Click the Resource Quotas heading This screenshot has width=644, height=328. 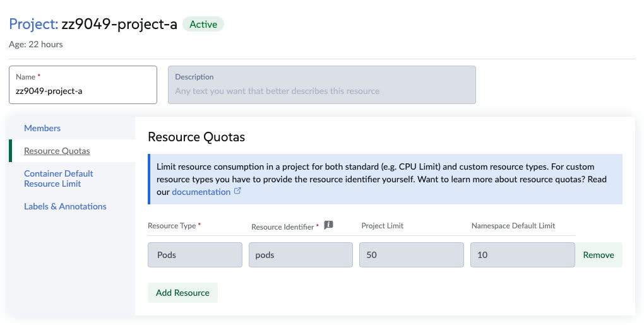click(196, 137)
